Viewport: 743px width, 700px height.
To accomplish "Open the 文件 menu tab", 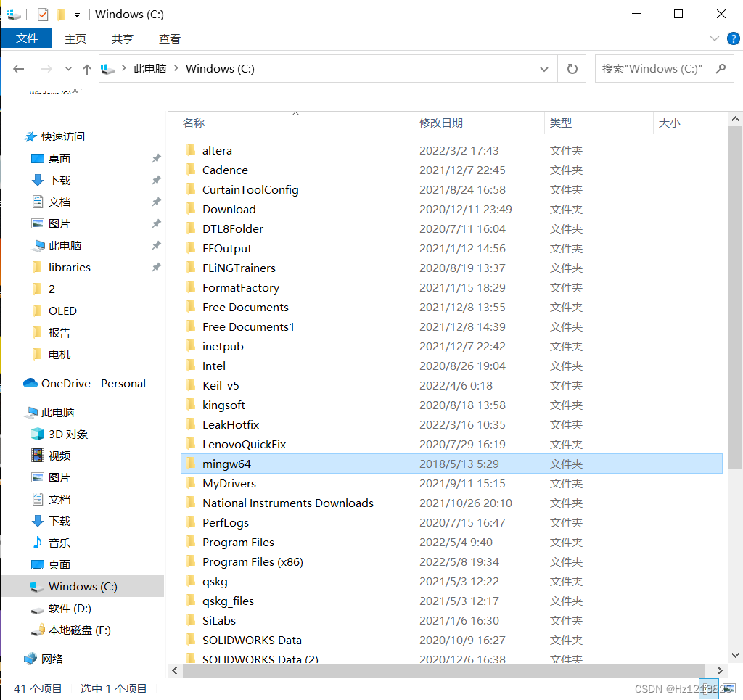I will [x=27, y=38].
